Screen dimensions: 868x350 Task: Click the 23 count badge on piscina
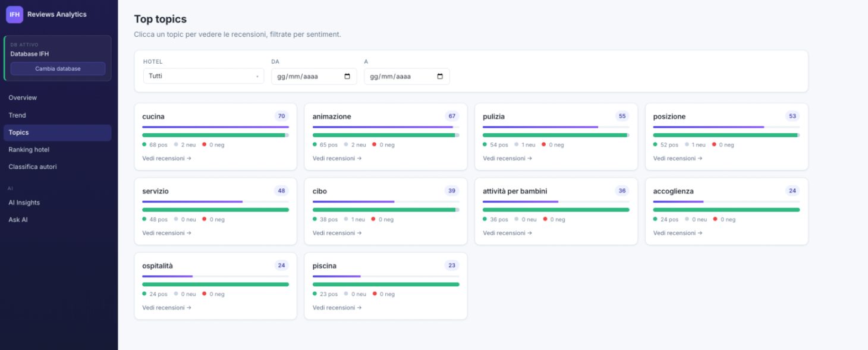452,266
